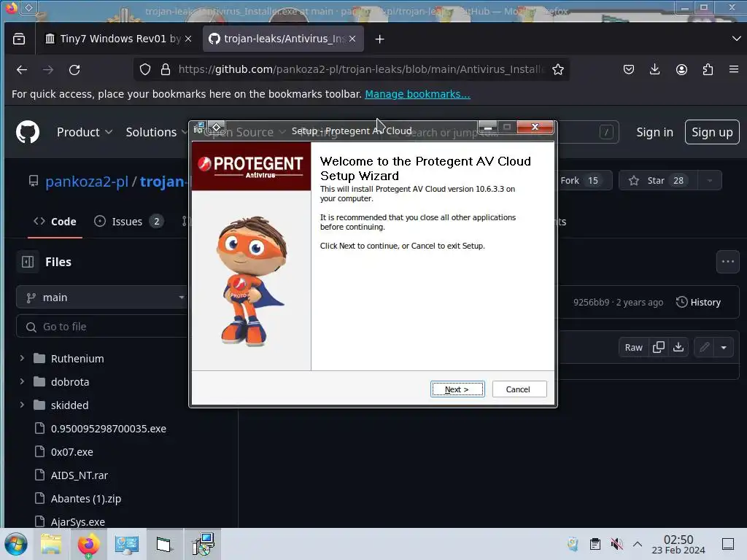Click the tracking protection shield icon
Viewport: 747px width, 560px height.
pos(145,69)
